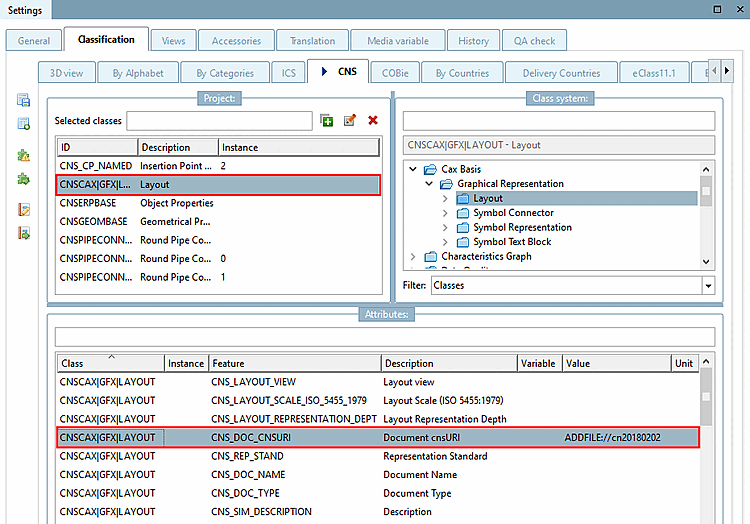The image size is (750, 524).
Task: Click the green add class icon
Action: [327, 120]
